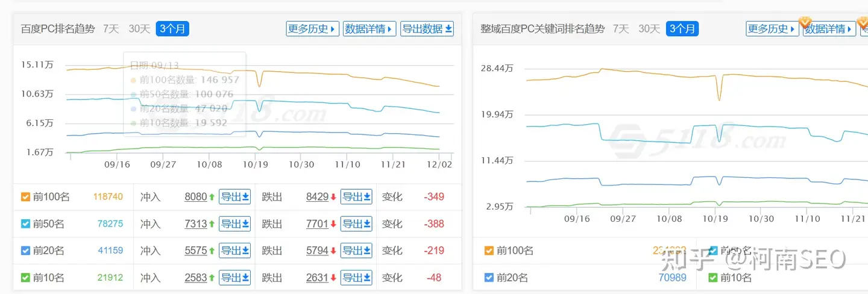Switch left chart to 7天 range
Viewport: 868px width, 294px height.
point(111,28)
